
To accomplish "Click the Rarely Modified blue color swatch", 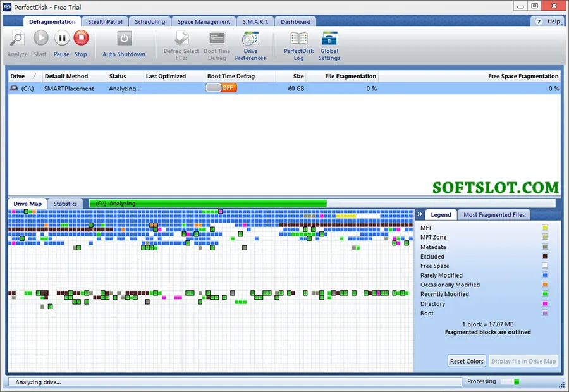I will (545, 275).
